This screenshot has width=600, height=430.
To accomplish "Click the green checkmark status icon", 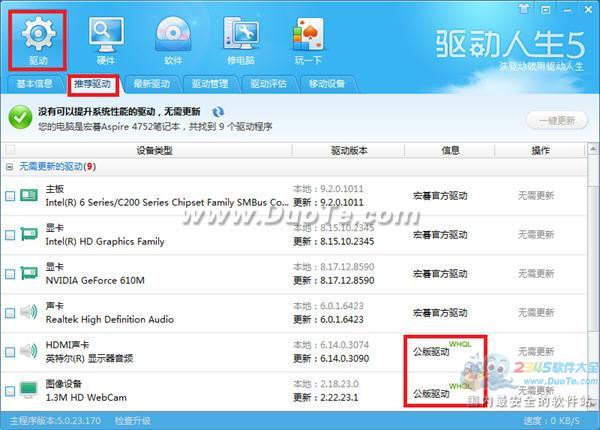I will 20,117.
